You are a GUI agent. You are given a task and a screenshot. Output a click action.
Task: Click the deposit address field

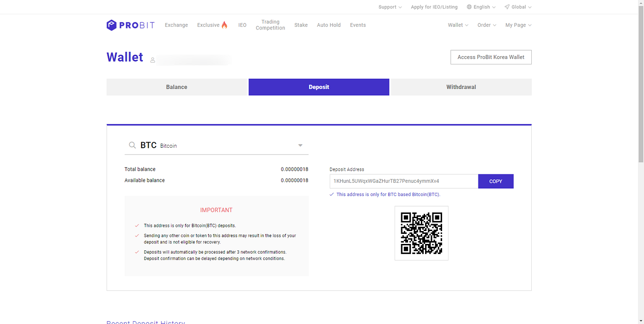(404, 181)
